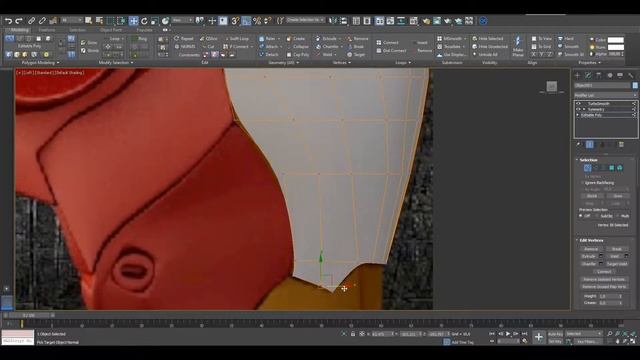Click Unhide All in Visibility panel
This screenshot has width=640, height=360.
click(485, 54)
